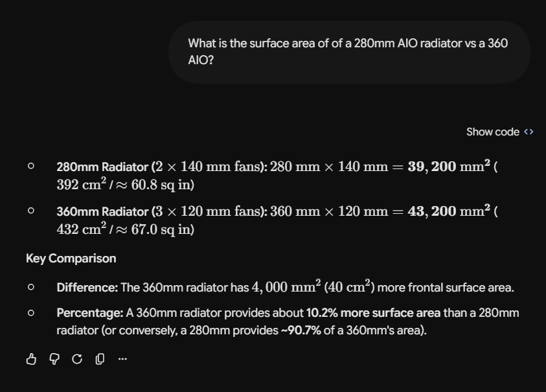The height and width of the screenshot is (392, 546).
Task: Expand the Show code section
Action: coord(499,132)
